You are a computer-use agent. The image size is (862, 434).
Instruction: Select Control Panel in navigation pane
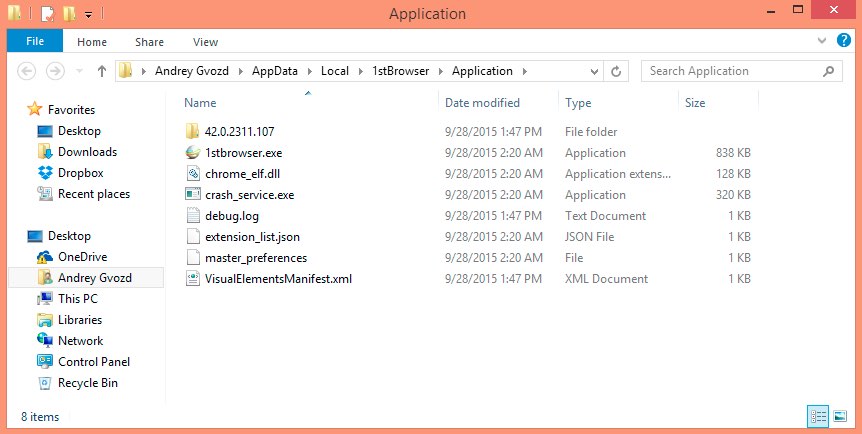pos(93,362)
